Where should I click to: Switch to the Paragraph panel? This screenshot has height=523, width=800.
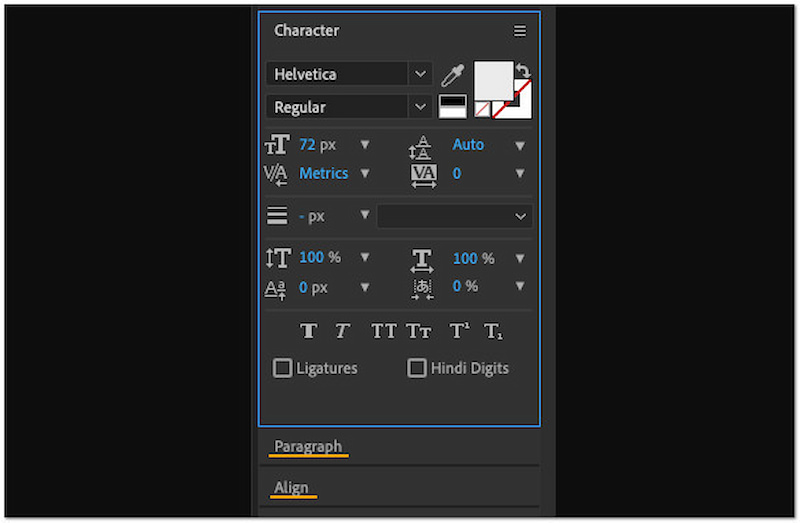308,446
